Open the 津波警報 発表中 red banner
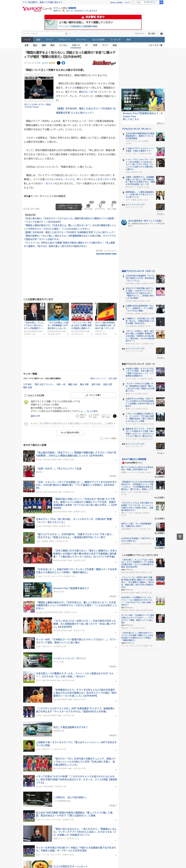 click(93, 17)
